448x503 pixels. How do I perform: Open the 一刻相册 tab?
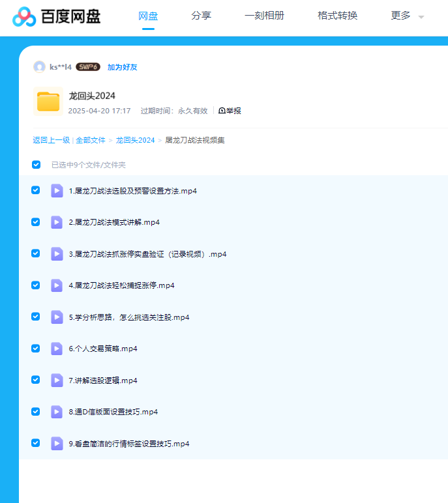point(264,16)
